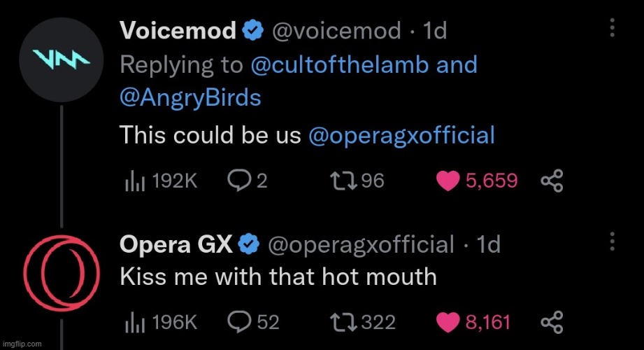Open the @operagxofficial mention in the tweet text
644x350 pixels.
401,134
